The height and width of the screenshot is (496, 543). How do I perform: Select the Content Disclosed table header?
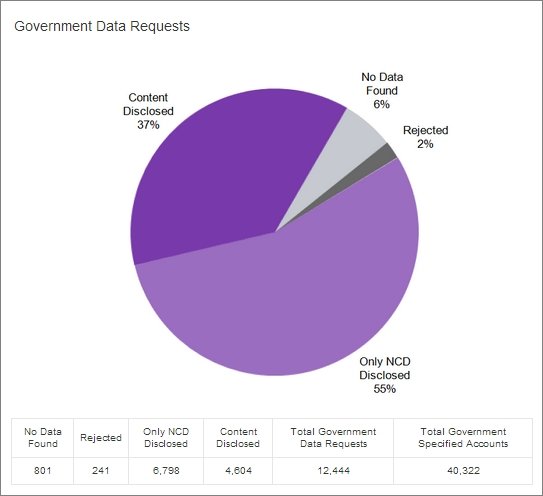coord(238,438)
